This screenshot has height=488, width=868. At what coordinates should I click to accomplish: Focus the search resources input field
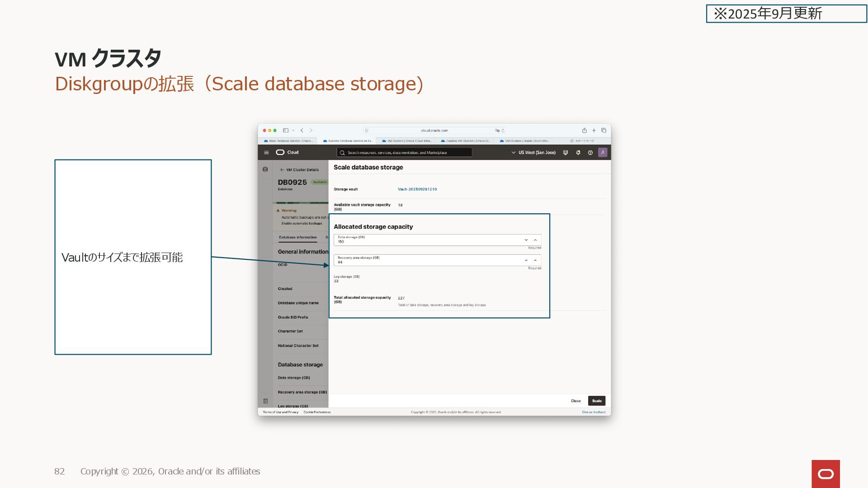pos(405,153)
